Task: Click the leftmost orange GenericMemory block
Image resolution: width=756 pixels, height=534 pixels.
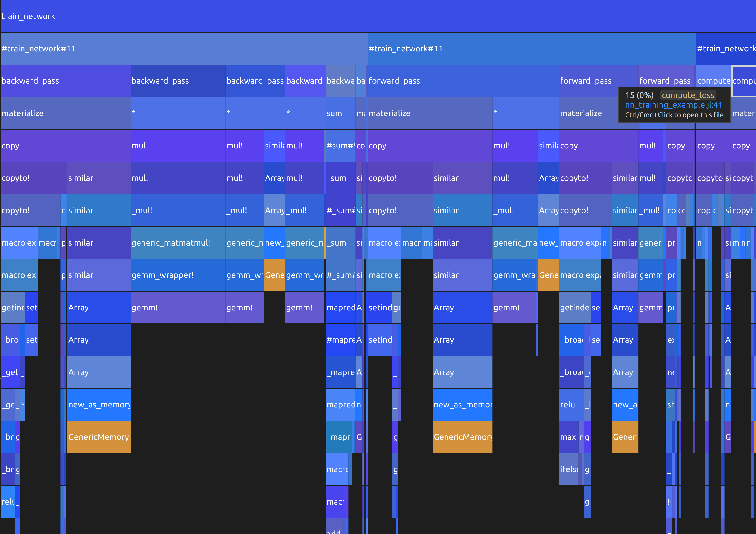Action: 99,437
